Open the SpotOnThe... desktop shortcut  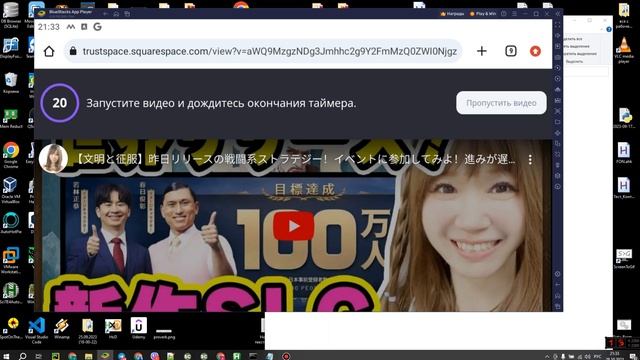12,329
